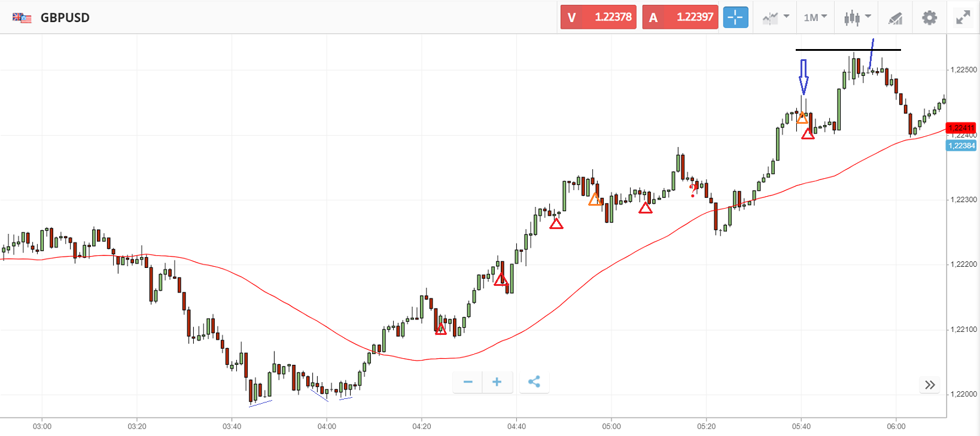
Task: Expand the candlestick chart type dropdown
Action: (x=857, y=18)
